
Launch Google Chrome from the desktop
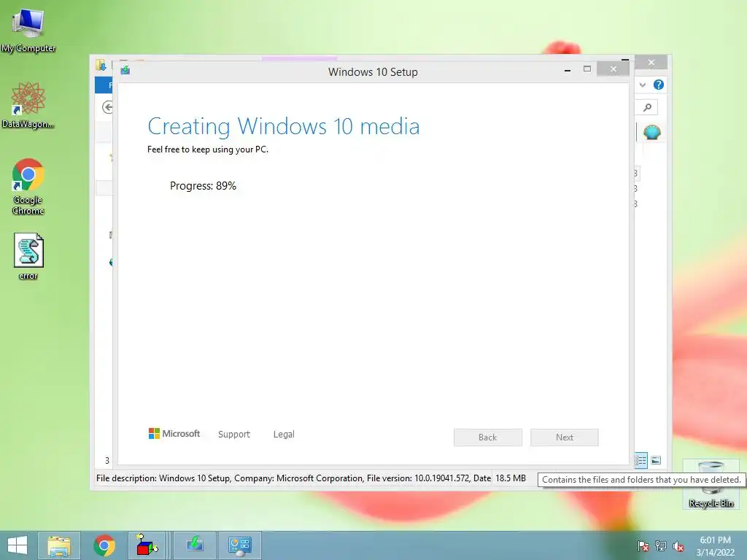tap(28, 186)
